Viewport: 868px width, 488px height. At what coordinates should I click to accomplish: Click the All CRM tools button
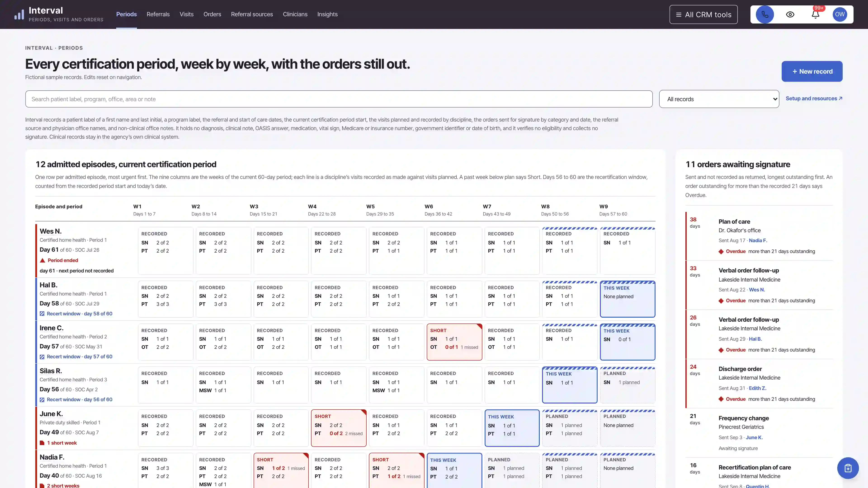703,14
